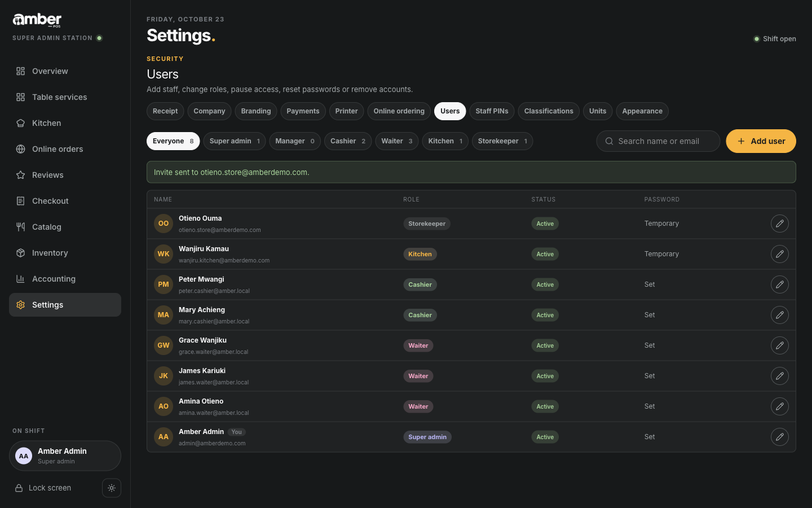Open the Payments tab

coord(303,111)
